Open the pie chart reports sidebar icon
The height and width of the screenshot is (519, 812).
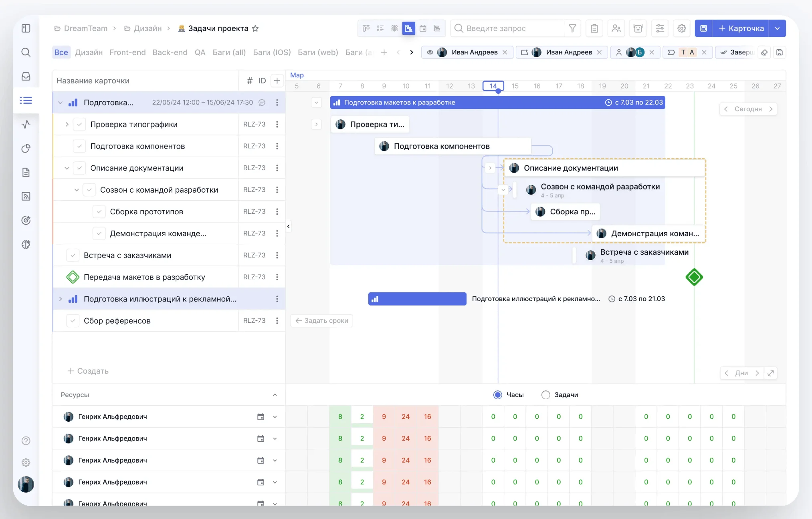[x=26, y=149]
